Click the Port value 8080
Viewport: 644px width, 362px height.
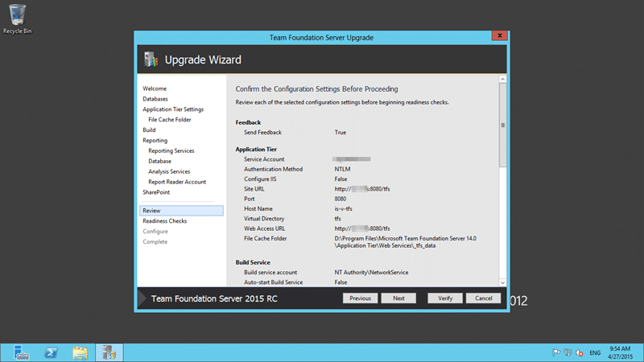(340, 199)
